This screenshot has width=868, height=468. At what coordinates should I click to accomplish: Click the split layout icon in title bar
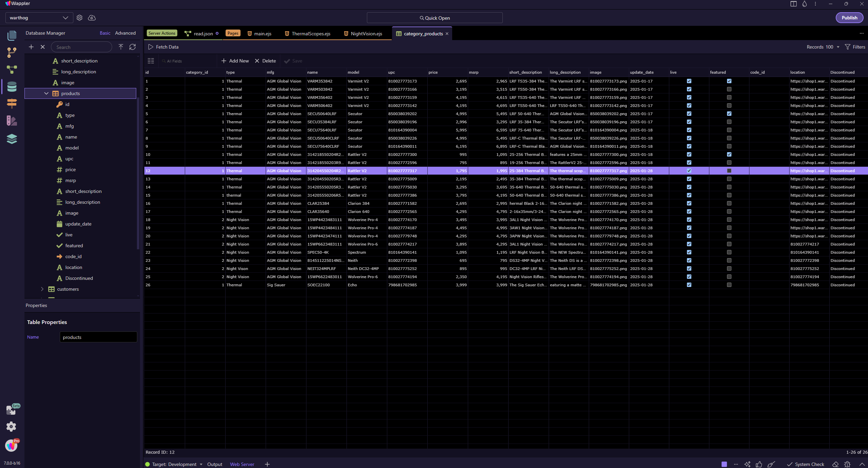pyautogui.click(x=794, y=4)
